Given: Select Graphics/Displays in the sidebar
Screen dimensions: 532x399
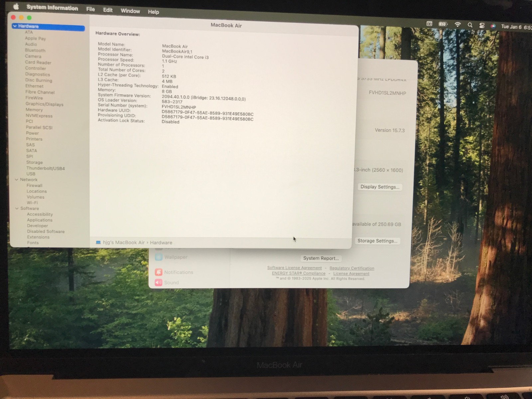Looking at the screenshot, I should click(45, 104).
